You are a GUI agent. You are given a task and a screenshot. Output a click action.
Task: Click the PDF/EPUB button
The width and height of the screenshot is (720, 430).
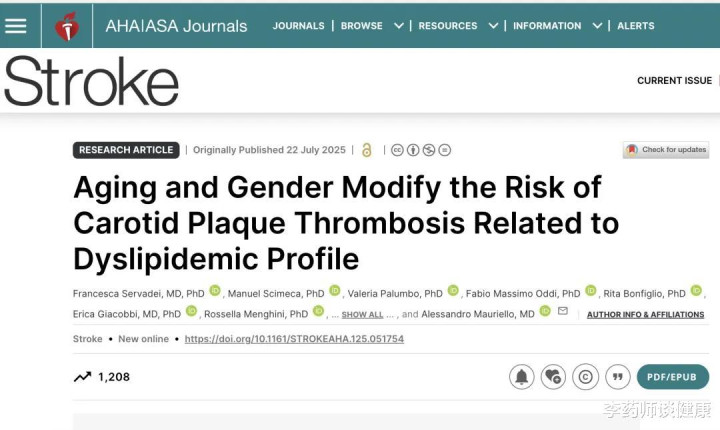click(672, 377)
